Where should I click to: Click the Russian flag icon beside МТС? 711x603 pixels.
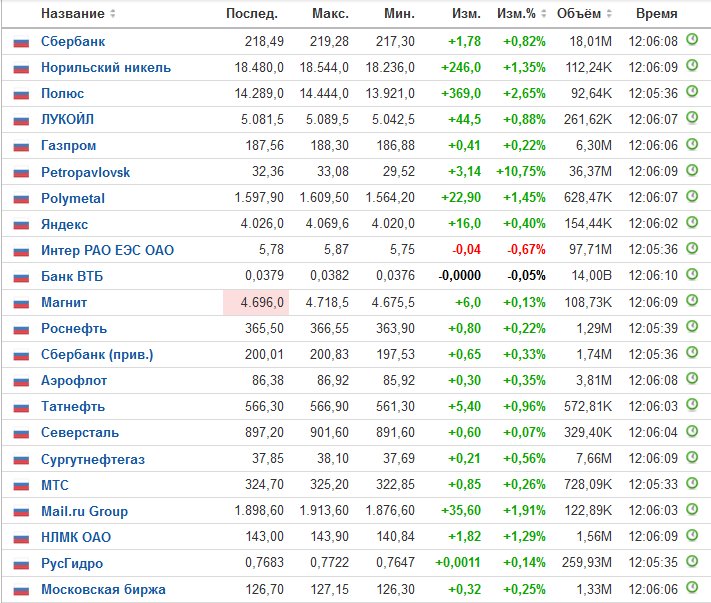coord(21,486)
